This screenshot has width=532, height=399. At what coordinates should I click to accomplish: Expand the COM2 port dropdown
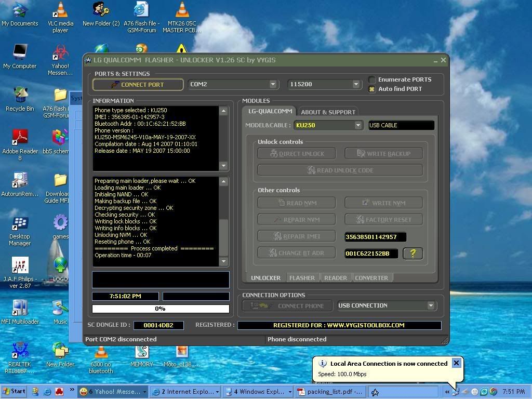pos(273,84)
